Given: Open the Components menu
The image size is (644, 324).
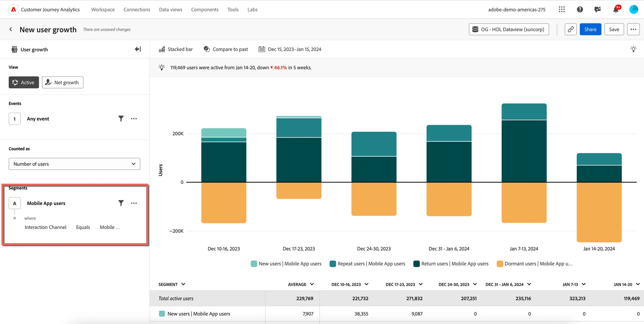Looking at the screenshot, I should (205, 9).
